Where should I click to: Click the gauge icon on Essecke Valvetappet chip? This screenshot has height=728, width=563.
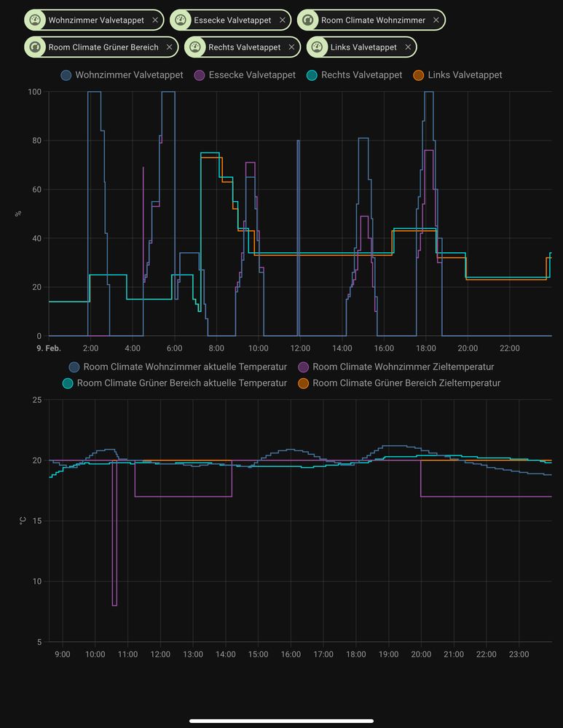(181, 20)
